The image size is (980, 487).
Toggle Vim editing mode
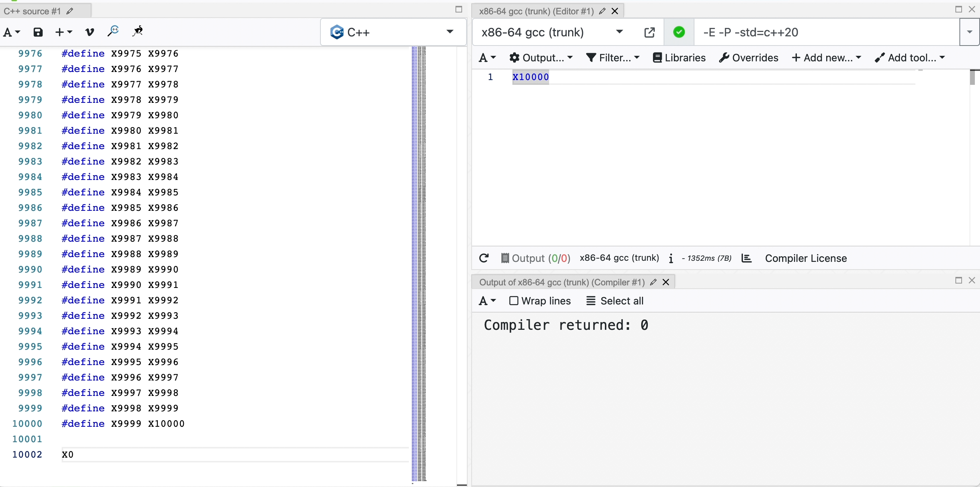tap(90, 32)
